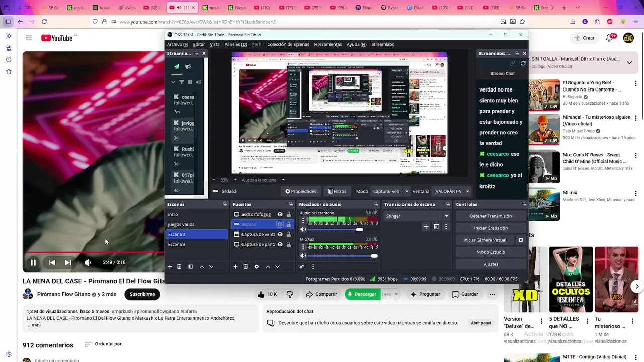Image resolution: width=644 pixels, height=362 pixels.
Task: Add a new scene in Escenas
Action: tap(170, 267)
